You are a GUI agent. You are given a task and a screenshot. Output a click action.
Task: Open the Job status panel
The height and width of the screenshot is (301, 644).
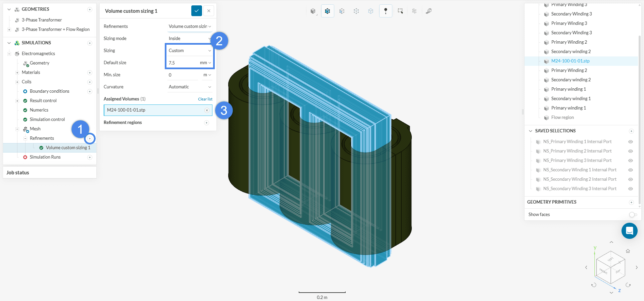coord(18,173)
